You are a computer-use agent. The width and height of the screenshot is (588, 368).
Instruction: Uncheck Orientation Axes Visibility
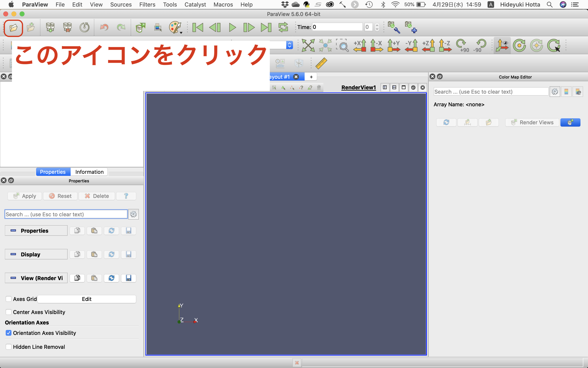pos(9,333)
